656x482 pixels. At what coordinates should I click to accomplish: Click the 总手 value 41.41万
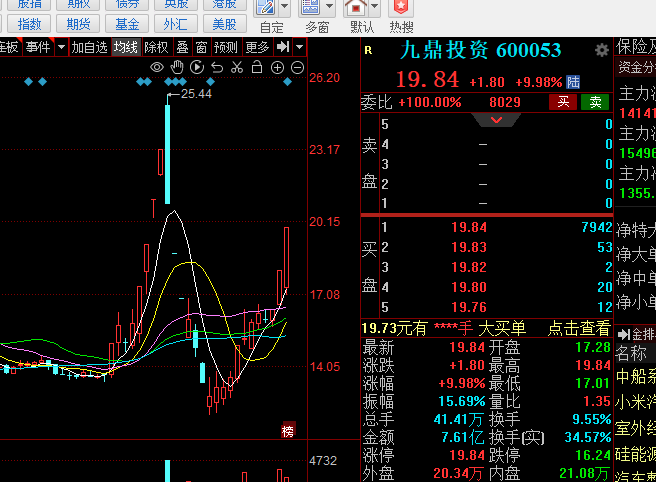[x=459, y=419]
